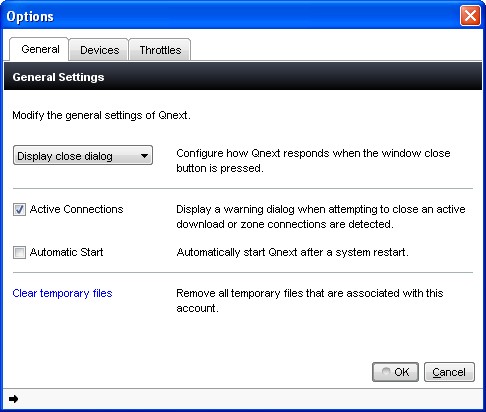Select the General tab
486x412 pixels.
[x=40, y=49]
